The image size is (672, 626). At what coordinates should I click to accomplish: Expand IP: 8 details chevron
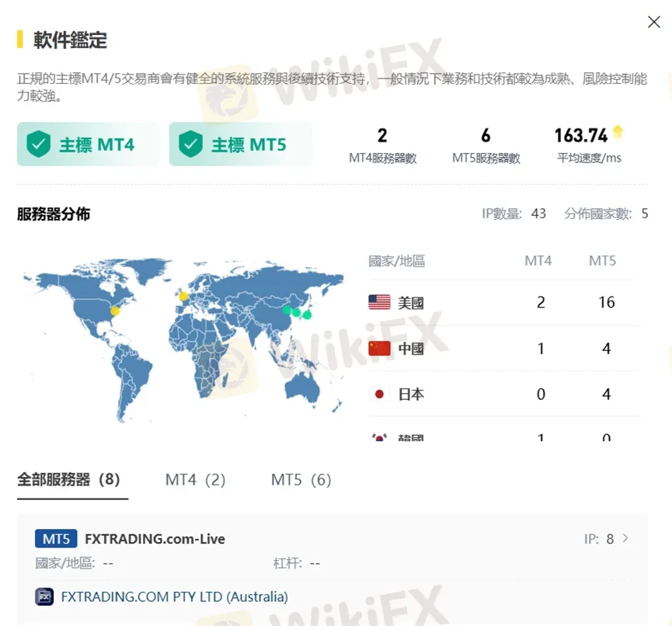coord(625,538)
